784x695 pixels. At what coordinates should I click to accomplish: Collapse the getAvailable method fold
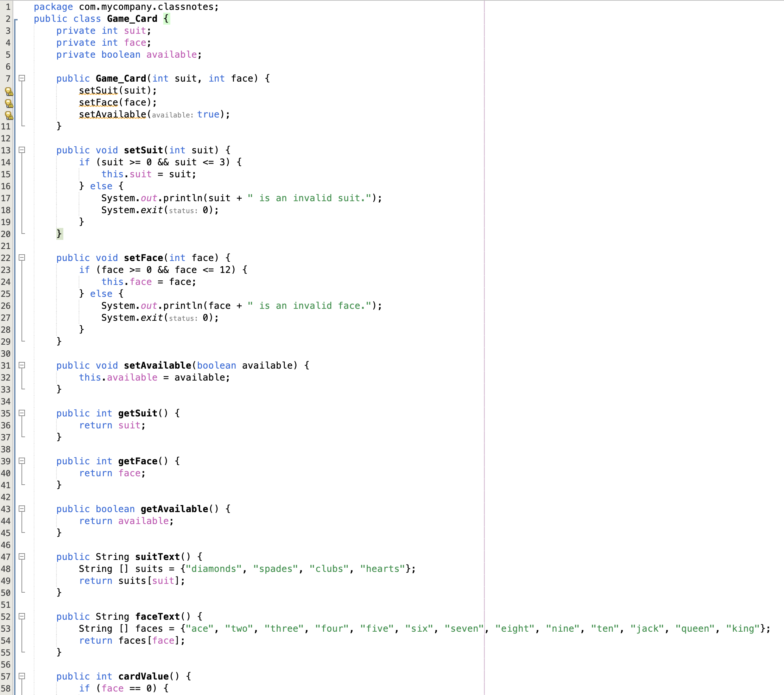coord(22,509)
